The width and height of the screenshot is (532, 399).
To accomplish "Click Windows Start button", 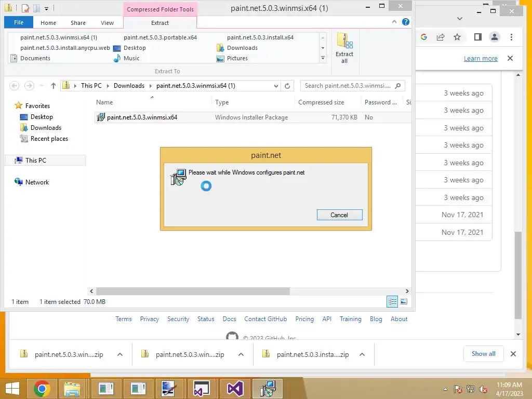I will click(12, 389).
